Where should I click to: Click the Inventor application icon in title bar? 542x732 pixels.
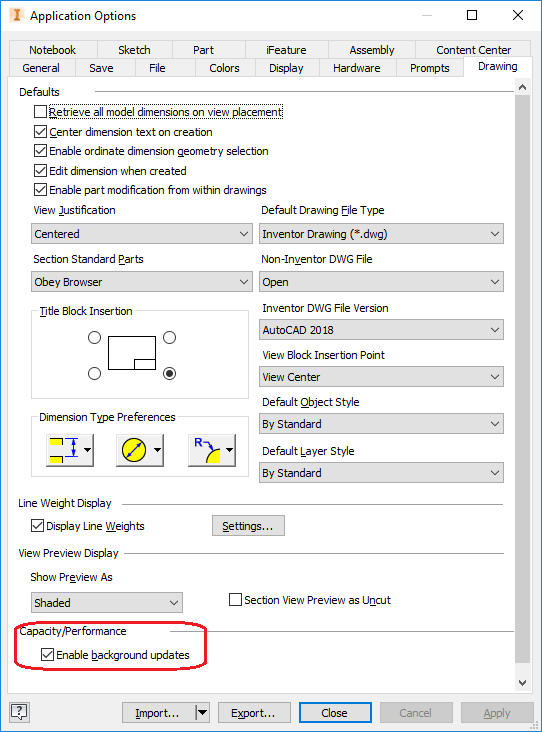click(x=17, y=15)
